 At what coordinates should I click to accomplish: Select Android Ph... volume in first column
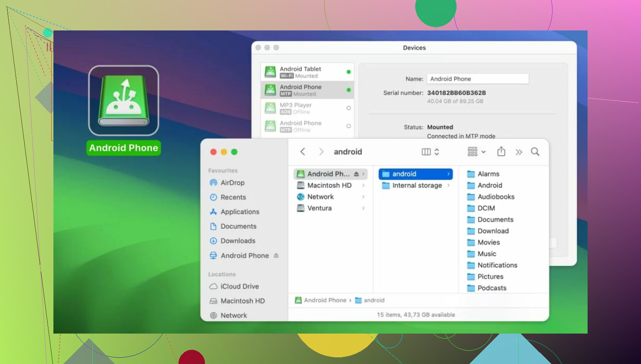pos(331,174)
